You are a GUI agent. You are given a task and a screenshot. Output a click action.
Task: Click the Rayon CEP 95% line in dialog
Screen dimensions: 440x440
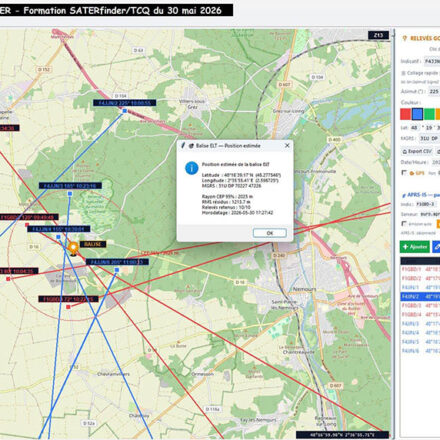[227, 197]
